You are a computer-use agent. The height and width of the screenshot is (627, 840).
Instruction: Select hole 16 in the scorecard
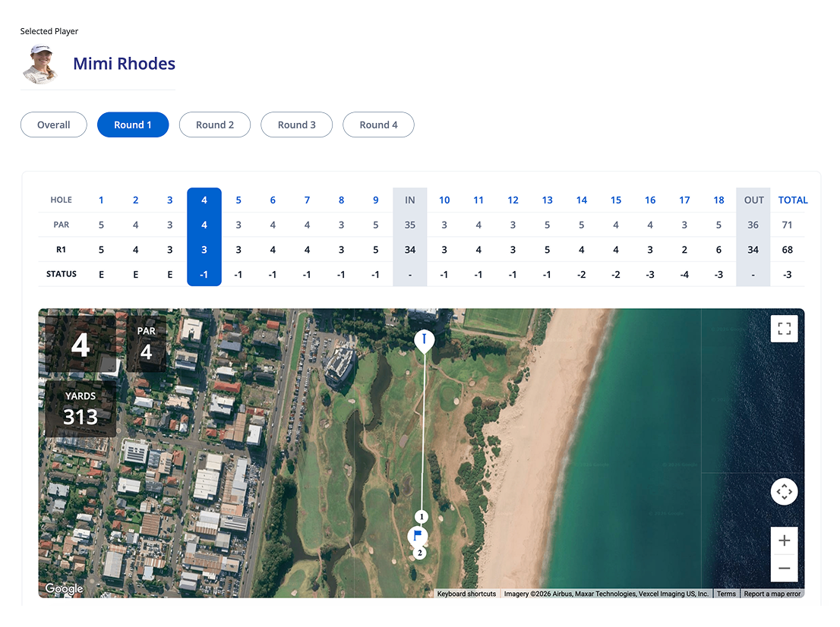pos(650,200)
